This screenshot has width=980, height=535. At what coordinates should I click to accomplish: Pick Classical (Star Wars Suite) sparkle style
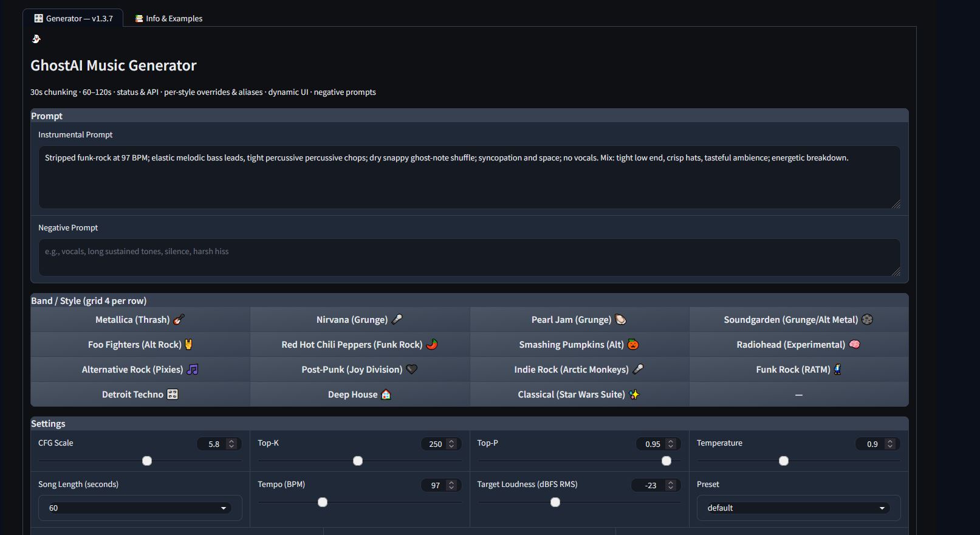[578, 395]
